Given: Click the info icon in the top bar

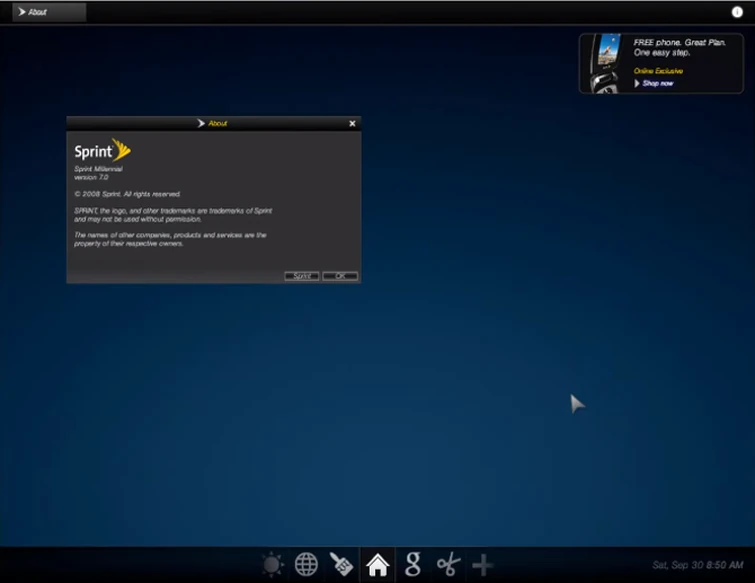Looking at the screenshot, I should click(737, 12).
